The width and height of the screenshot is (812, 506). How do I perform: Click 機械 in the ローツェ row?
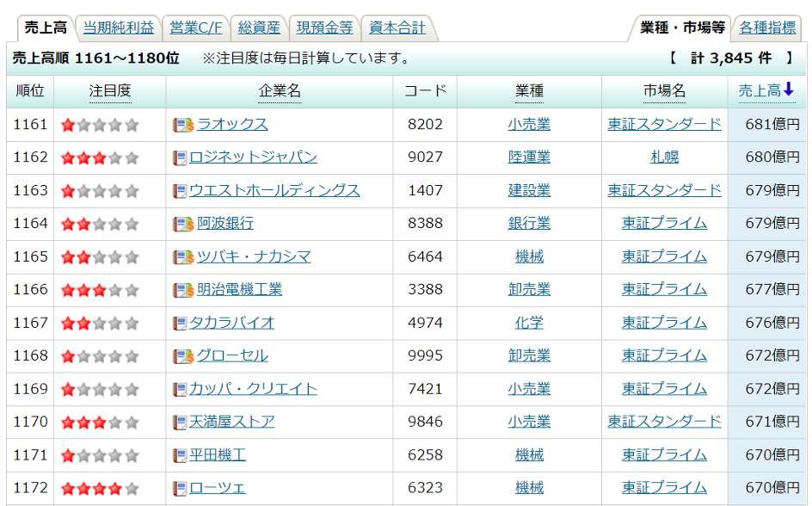[x=529, y=488]
